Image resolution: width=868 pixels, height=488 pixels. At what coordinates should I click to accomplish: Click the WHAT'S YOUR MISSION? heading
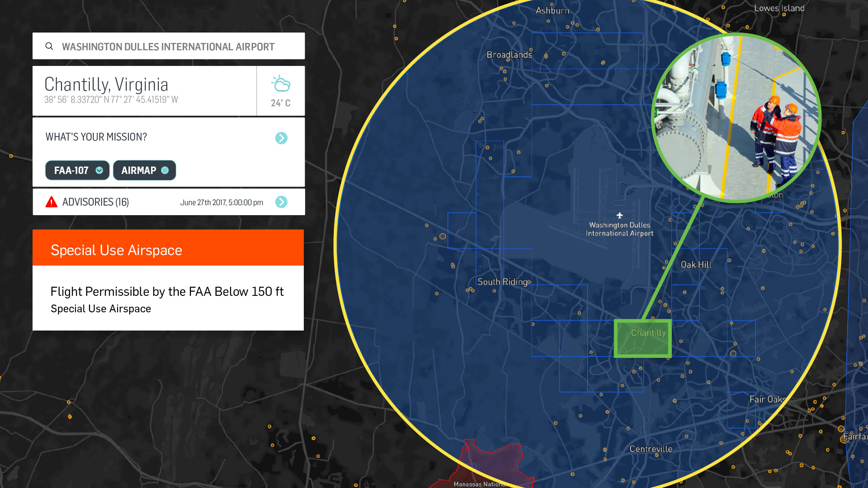click(x=96, y=137)
